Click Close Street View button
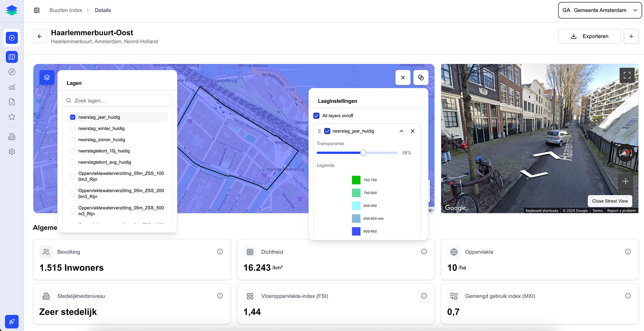 point(610,201)
